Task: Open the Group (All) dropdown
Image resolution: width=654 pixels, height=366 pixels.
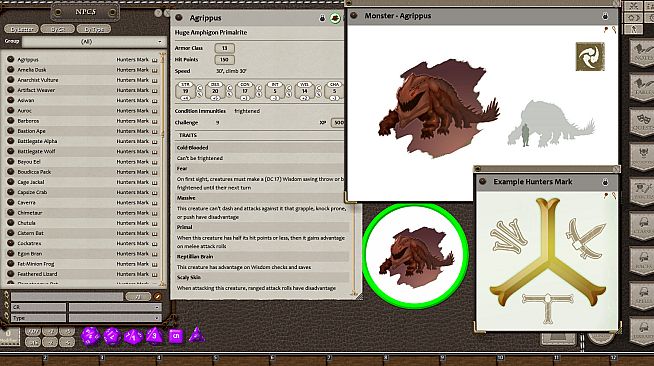Action: (94, 42)
